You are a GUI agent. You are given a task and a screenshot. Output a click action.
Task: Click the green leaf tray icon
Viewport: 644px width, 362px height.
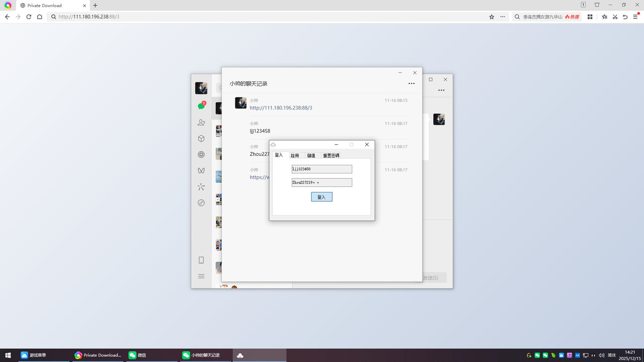(553, 355)
